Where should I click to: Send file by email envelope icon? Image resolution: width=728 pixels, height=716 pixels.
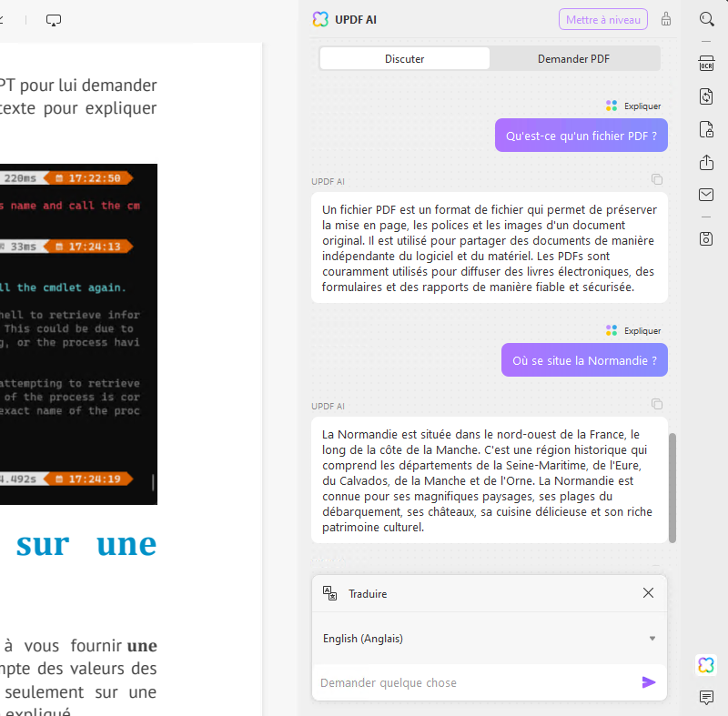click(706, 195)
